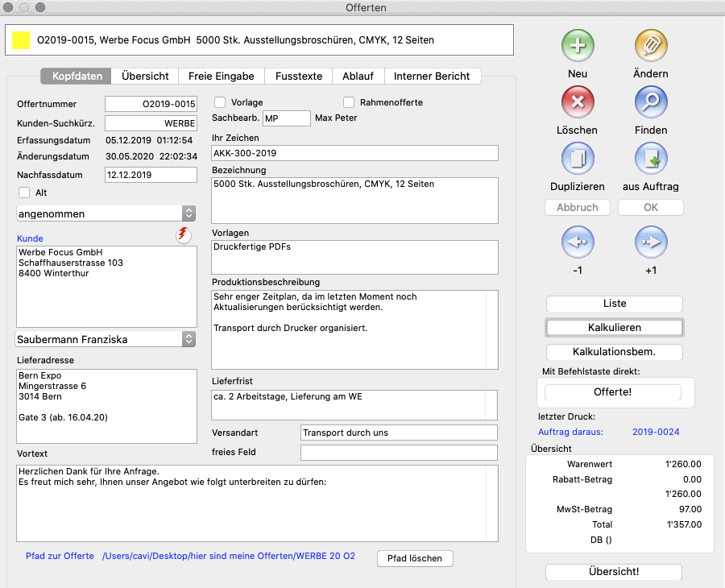This screenshot has width=725, height=588.
Task: Click the Duplizieren icon
Action: click(577, 159)
